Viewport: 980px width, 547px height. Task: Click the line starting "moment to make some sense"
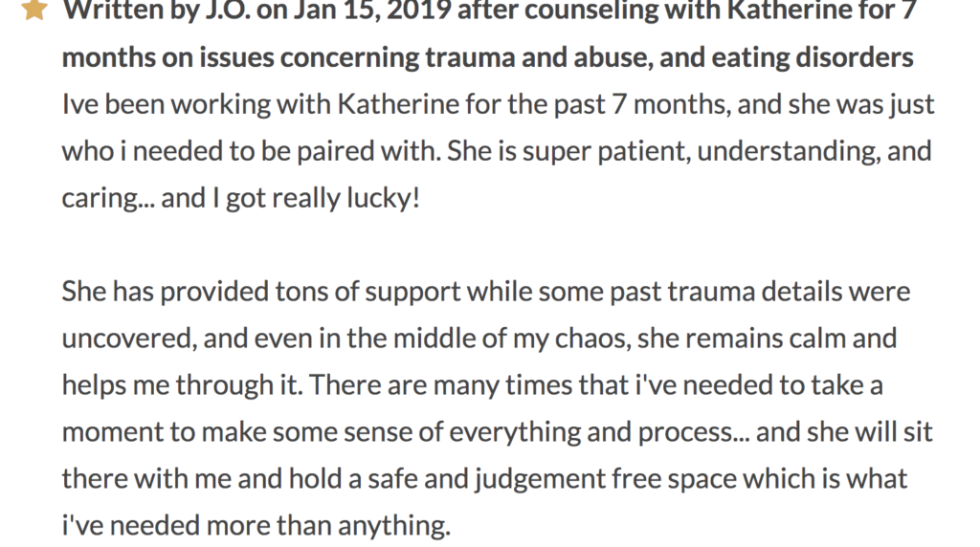(498, 432)
